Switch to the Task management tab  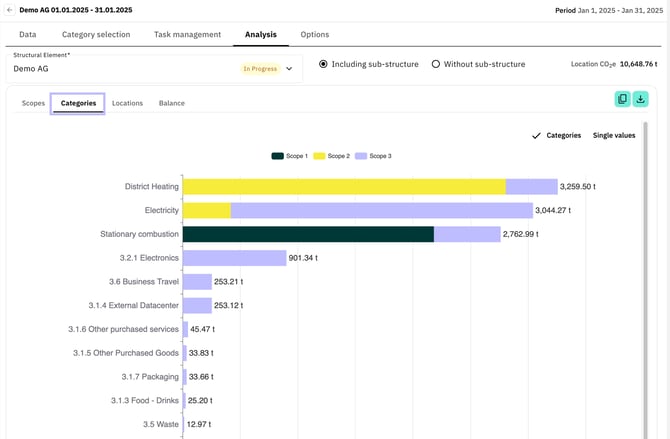click(x=187, y=34)
